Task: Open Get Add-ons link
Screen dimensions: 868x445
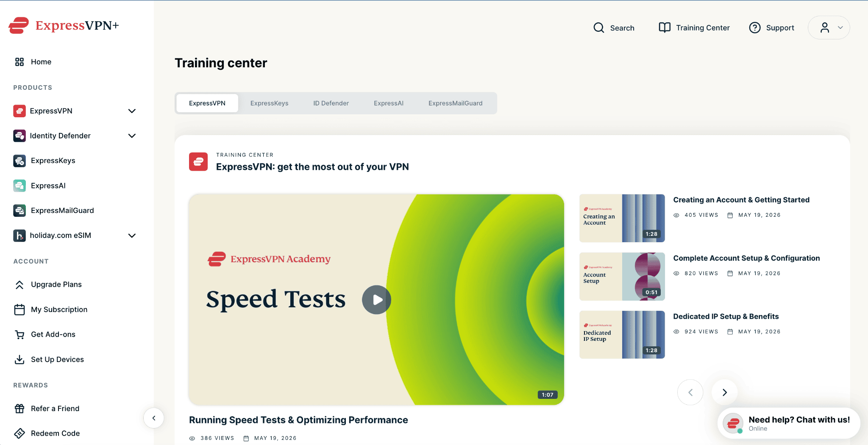Action: (53, 334)
